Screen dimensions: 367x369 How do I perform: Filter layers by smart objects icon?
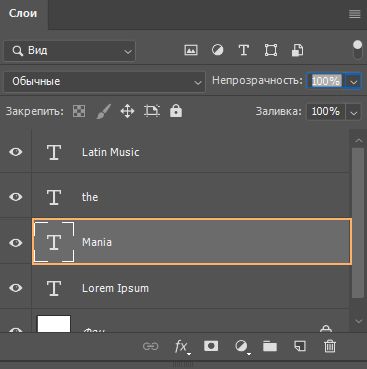coord(297,50)
